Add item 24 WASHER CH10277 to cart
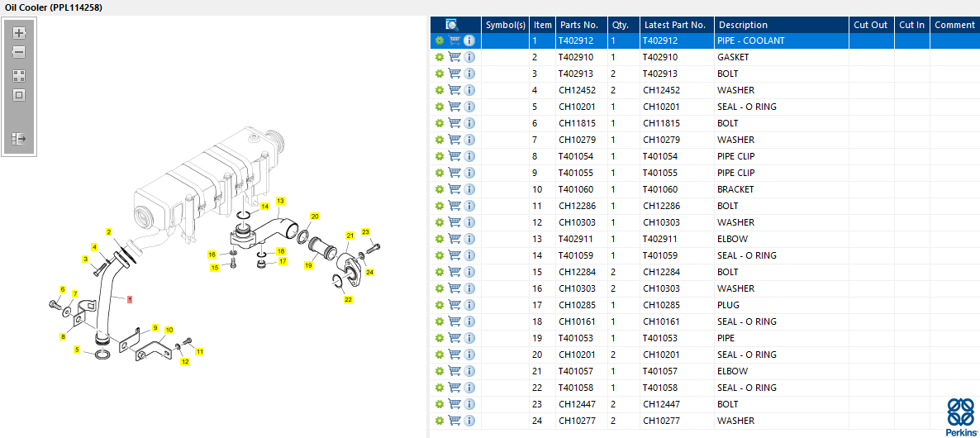The height and width of the screenshot is (438, 980). 454,421
